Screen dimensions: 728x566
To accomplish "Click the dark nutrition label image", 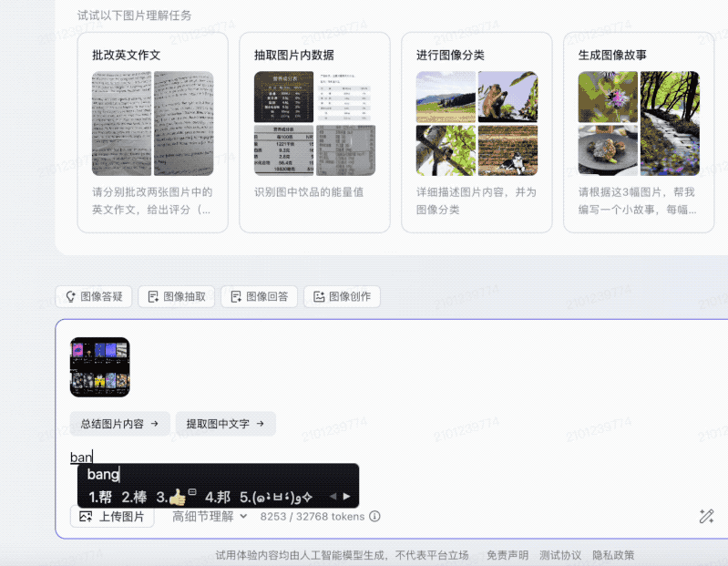I will (x=283, y=97).
